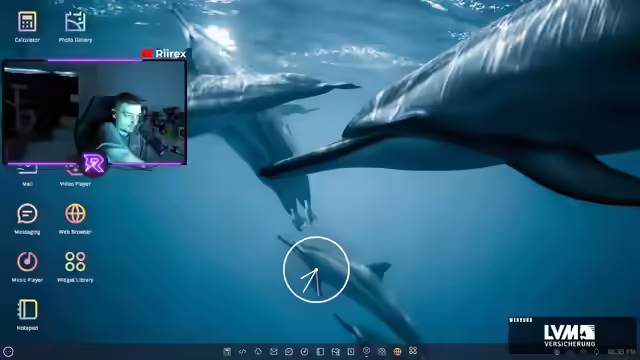Click the music player taskbar icon

pyautogui.click(x=304, y=351)
